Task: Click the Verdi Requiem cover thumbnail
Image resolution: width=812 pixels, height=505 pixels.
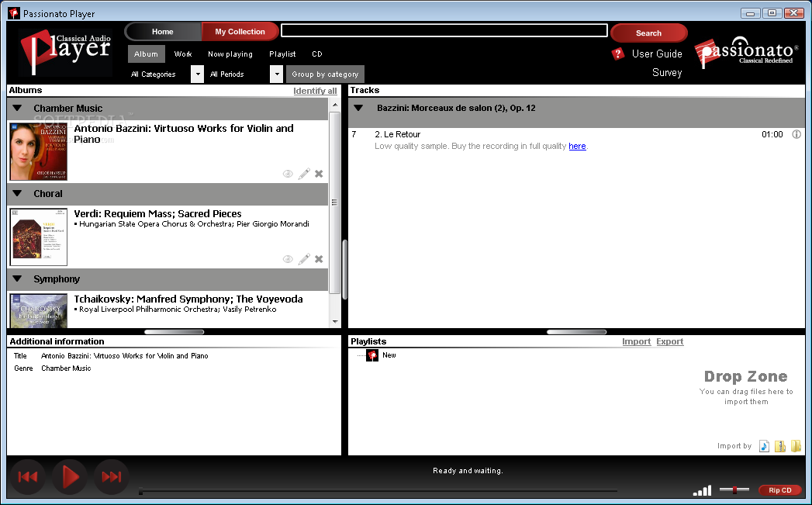Action: pyautogui.click(x=39, y=237)
